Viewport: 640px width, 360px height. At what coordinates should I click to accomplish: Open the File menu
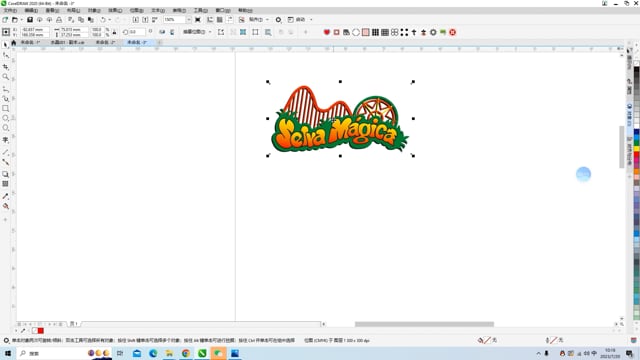click(x=10, y=10)
